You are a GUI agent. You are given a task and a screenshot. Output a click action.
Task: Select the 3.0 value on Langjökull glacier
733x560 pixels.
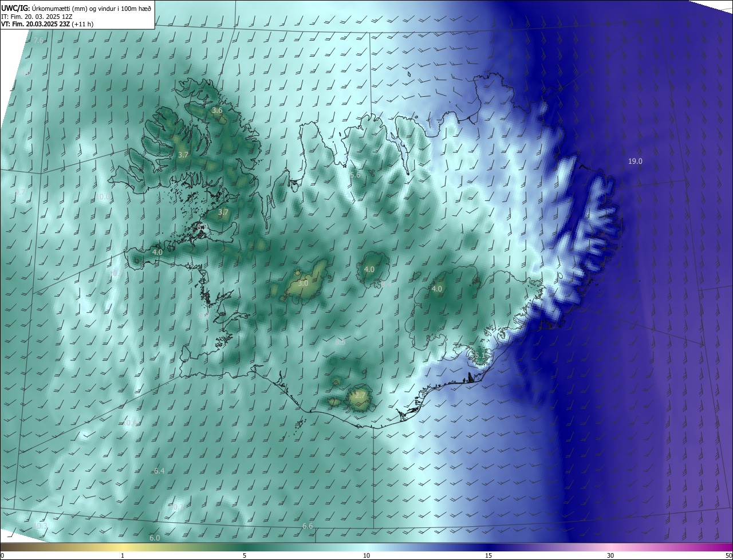pos(304,283)
